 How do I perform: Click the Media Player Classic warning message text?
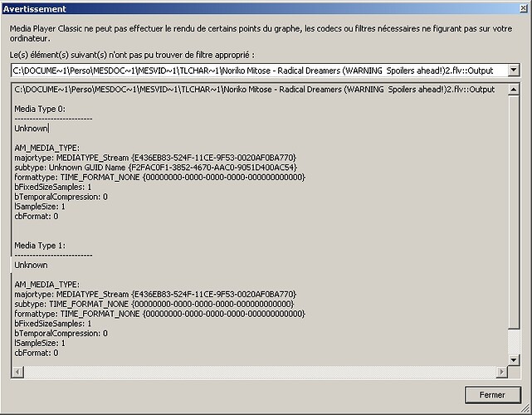pos(249,31)
